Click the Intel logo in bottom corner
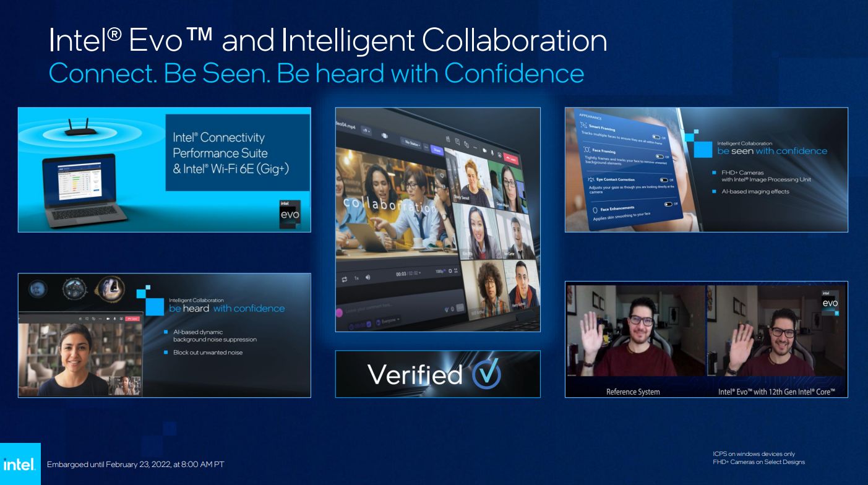Screen dimensions: 868x485 click(19, 464)
